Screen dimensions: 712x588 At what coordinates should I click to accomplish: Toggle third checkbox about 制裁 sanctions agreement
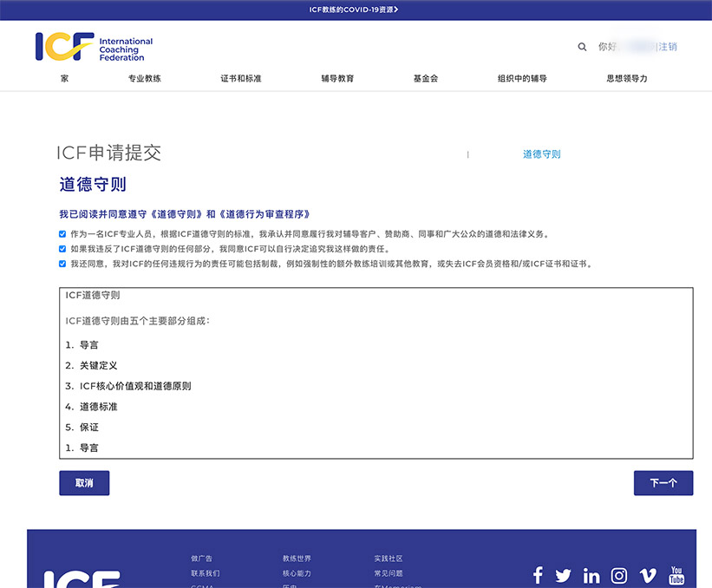(62, 264)
